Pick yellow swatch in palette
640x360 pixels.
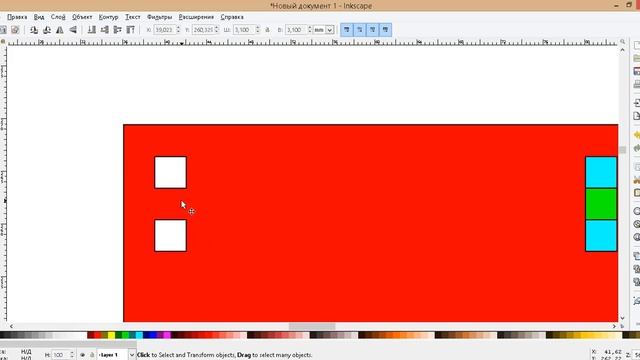point(111,335)
